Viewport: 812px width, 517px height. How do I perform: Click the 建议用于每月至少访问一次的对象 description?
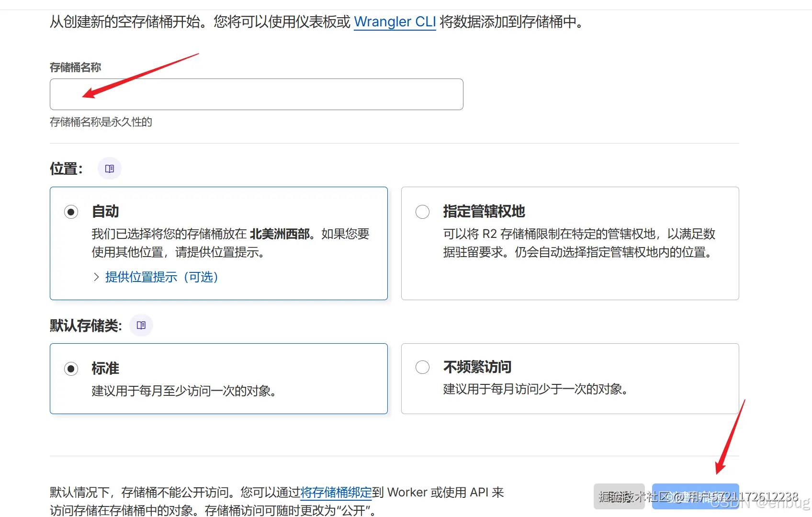pos(184,391)
